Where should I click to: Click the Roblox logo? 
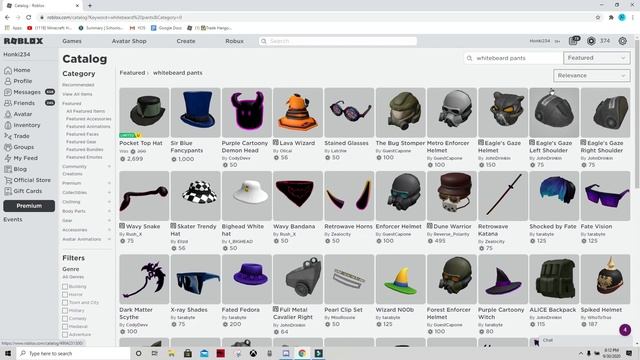point(23,41)
